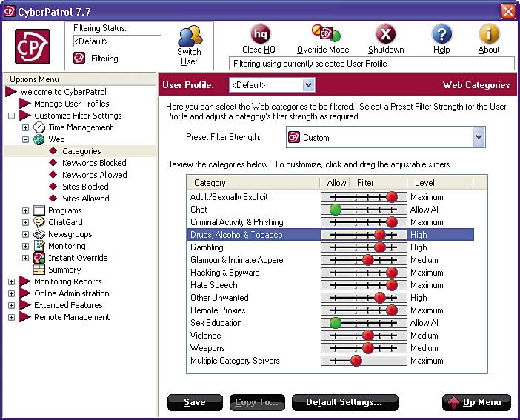Click the ChatGard speech bubble icon
Image resolution: width=520 pixels, height=420 pixels.
click(39, 222)
